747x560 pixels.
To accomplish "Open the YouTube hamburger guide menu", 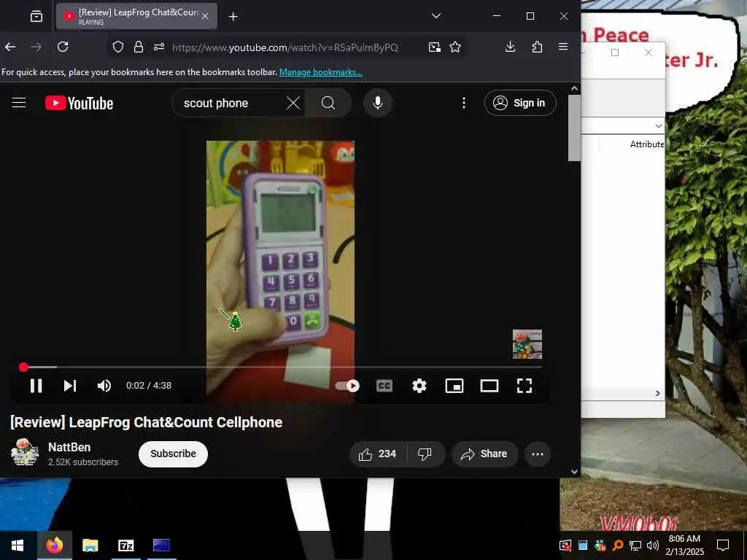I will 19,103.
